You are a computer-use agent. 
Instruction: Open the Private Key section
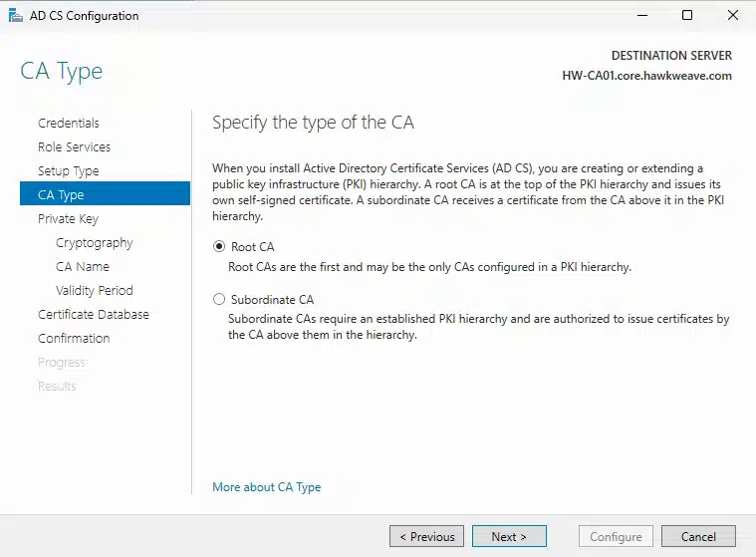point(68,219)
